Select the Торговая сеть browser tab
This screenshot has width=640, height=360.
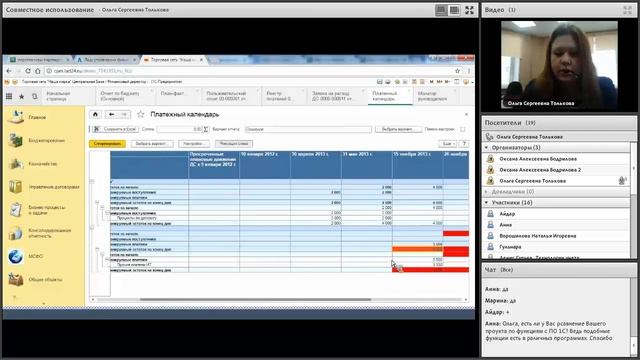173,60
